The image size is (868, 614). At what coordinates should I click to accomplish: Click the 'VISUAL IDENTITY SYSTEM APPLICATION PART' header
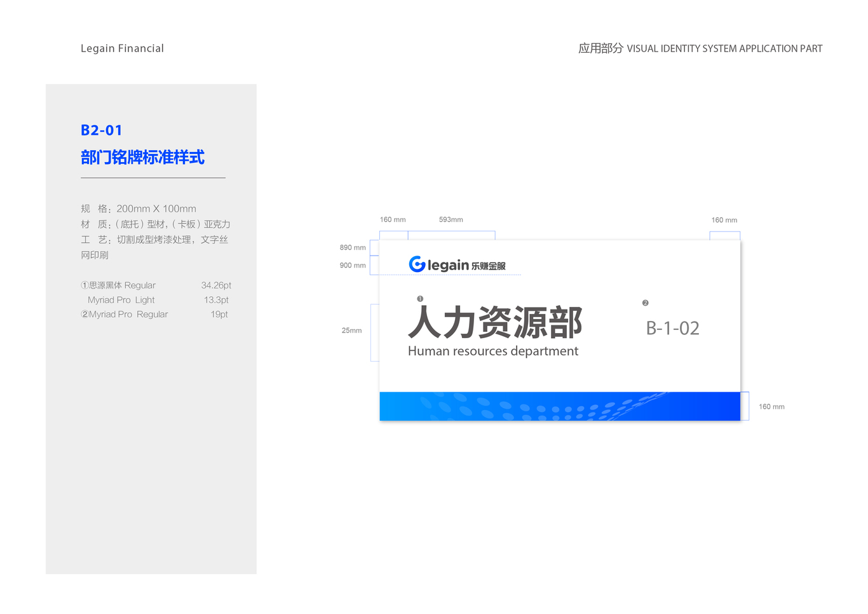pos(724,48)
